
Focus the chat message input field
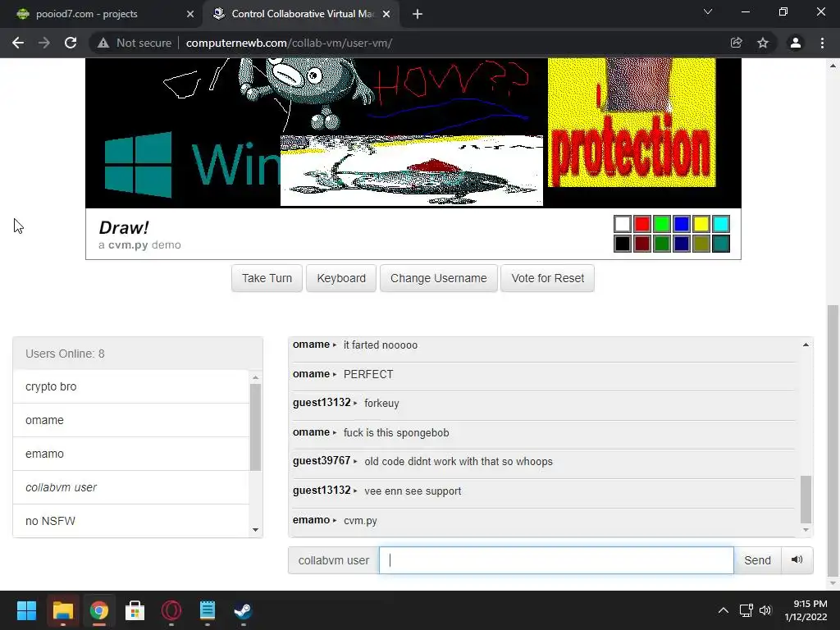coord(556,560)
